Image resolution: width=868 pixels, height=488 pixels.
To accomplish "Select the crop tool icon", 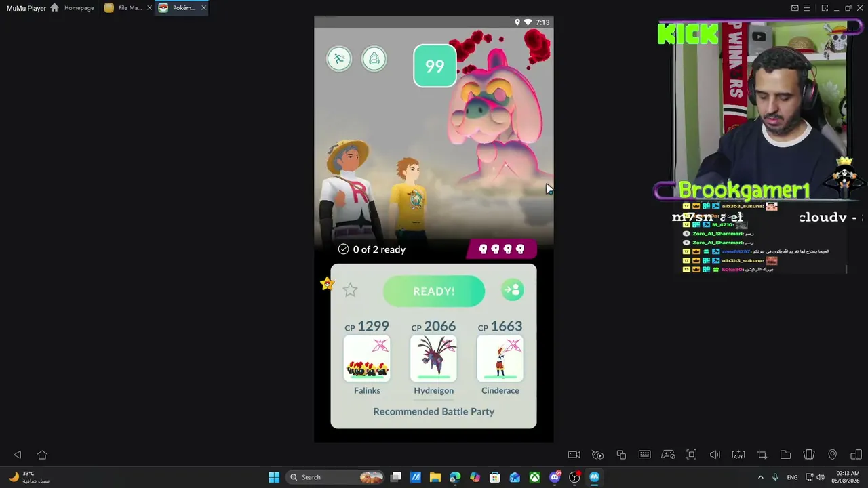I will [x=762, y=455].
